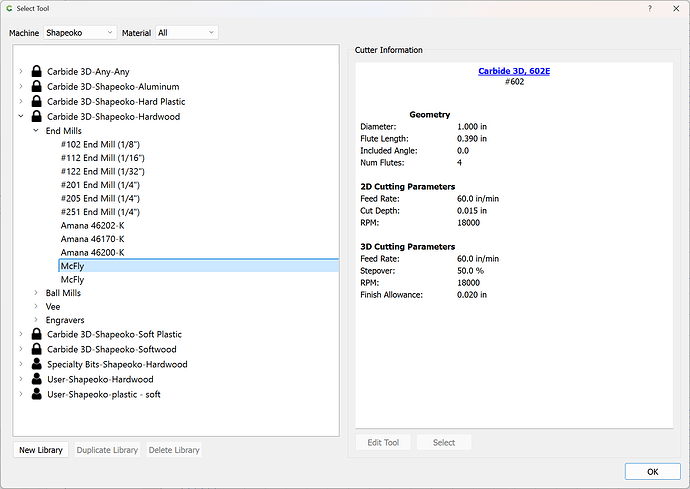Select #201 End Mill (1/4")

[x=100, y=185]
